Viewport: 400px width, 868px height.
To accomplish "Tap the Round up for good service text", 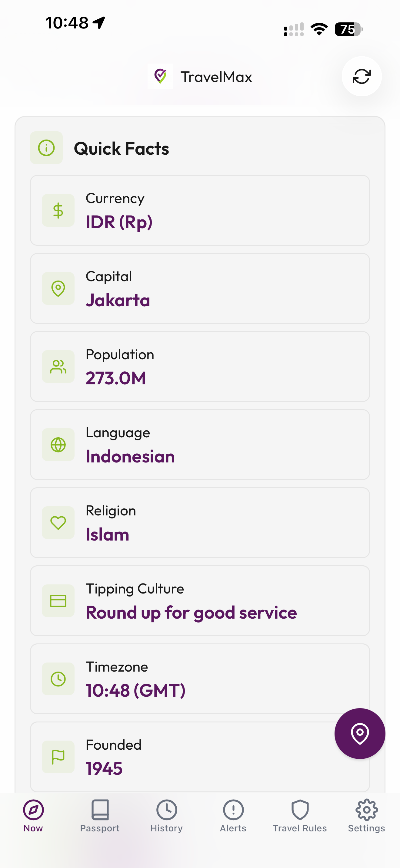I will tap(191, 613).
